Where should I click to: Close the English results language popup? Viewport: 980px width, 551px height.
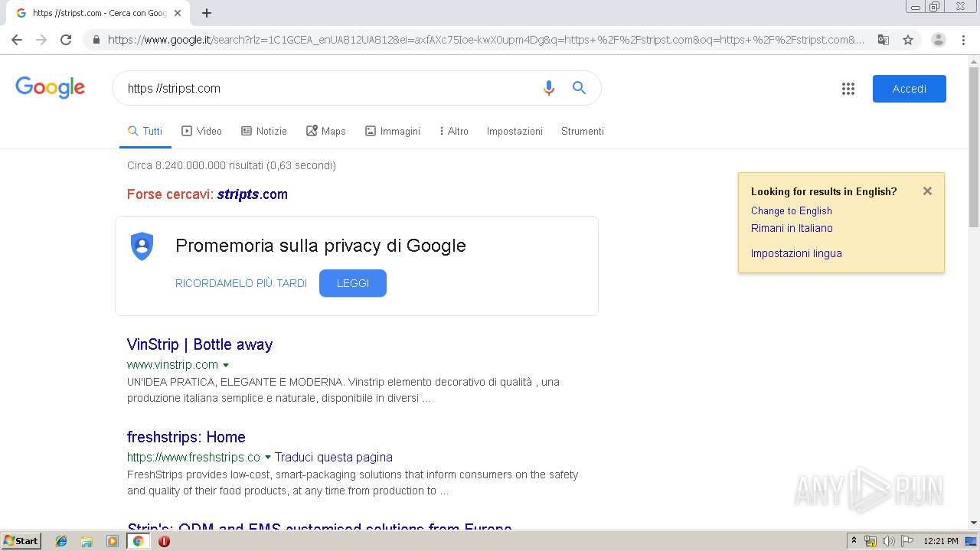[x=927, y=191]
